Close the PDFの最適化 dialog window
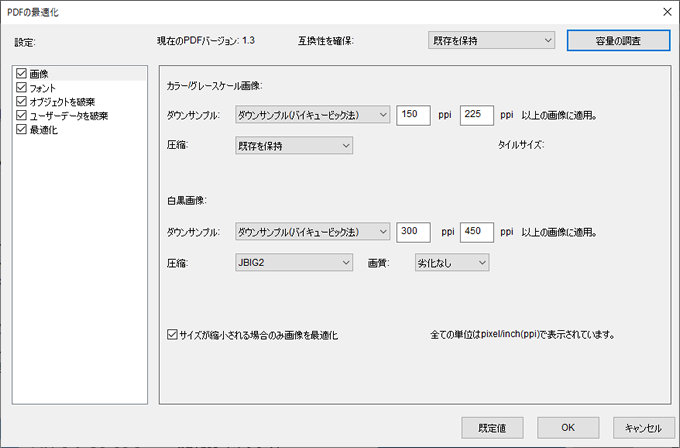 [666, 11]
